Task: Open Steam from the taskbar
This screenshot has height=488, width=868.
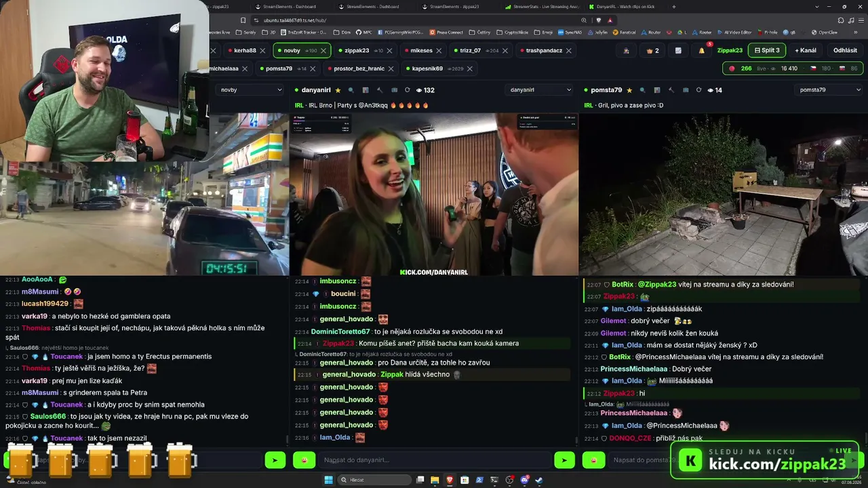Action: click(x=539, y=480)
